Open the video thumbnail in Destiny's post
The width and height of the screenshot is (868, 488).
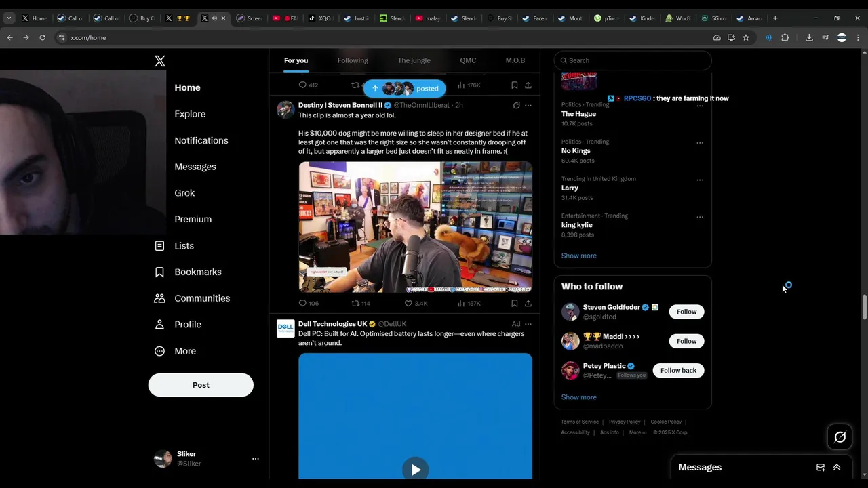415,227
